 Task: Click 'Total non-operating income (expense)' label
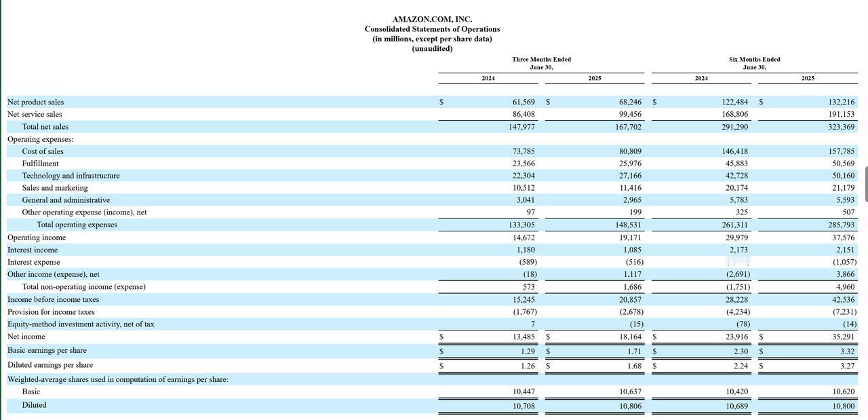click(x=83, y=286)
